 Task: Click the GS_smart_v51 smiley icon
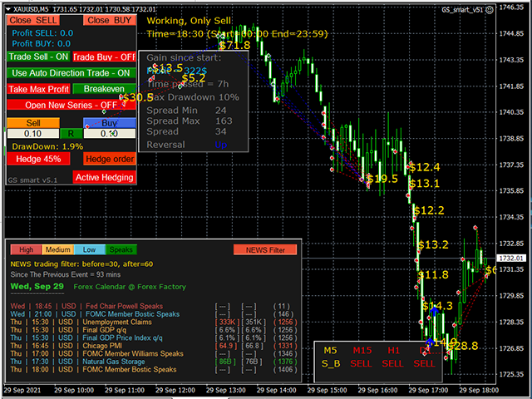coord(490,10)
